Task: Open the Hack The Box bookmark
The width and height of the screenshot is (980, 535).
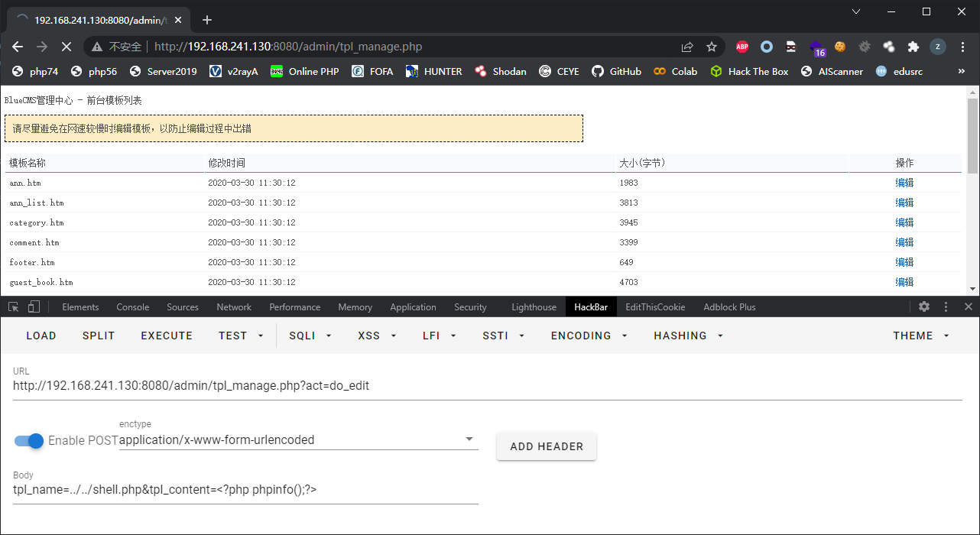Action: [x=749, y=71]
